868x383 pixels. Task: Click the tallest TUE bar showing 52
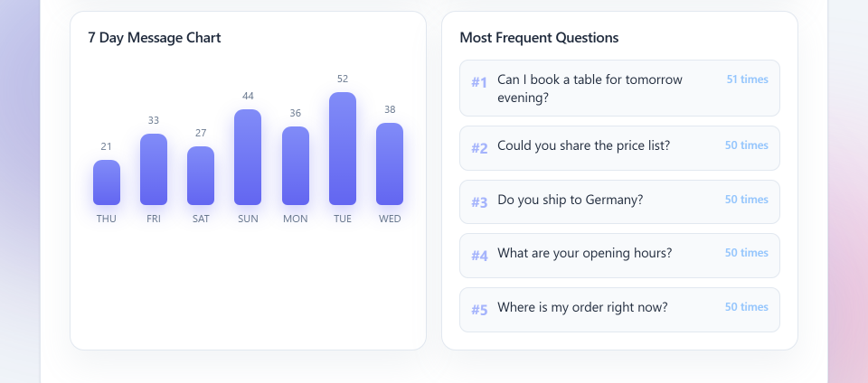point(343,149)
